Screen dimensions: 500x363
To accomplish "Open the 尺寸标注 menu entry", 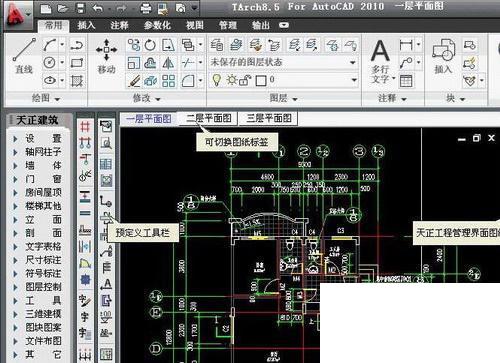I will pyautogui.click(x=37, y=260).
